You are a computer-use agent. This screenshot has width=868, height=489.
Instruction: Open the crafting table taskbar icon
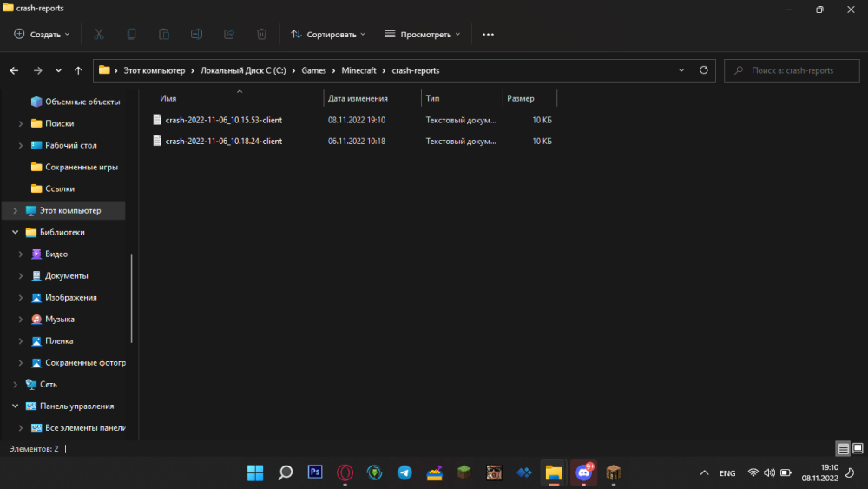[x=614, y=472]
